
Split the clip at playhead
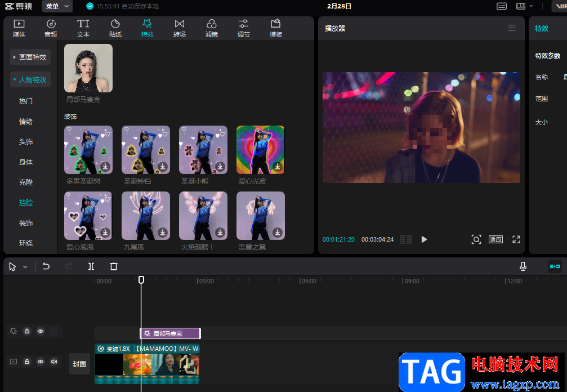coord(91,266)
